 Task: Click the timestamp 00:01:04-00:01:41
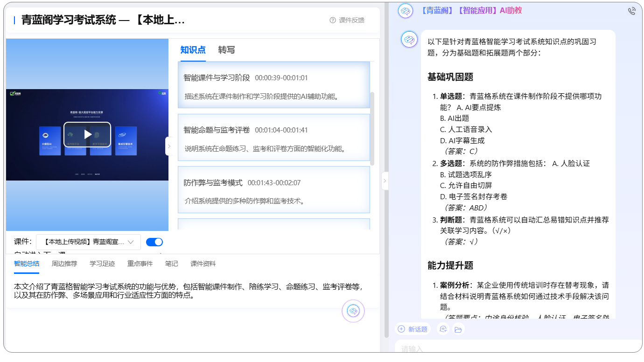click(281, 130)
